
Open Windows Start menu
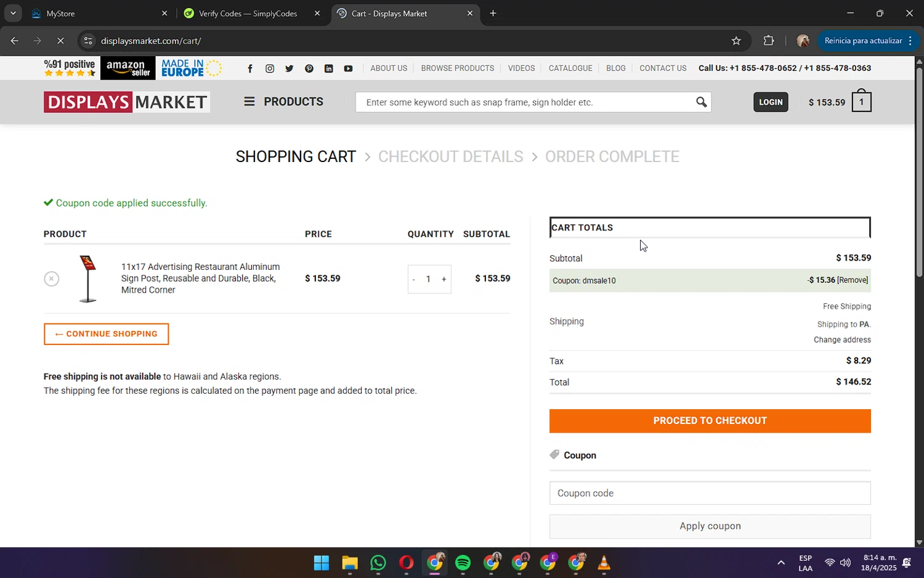point(322,563)
